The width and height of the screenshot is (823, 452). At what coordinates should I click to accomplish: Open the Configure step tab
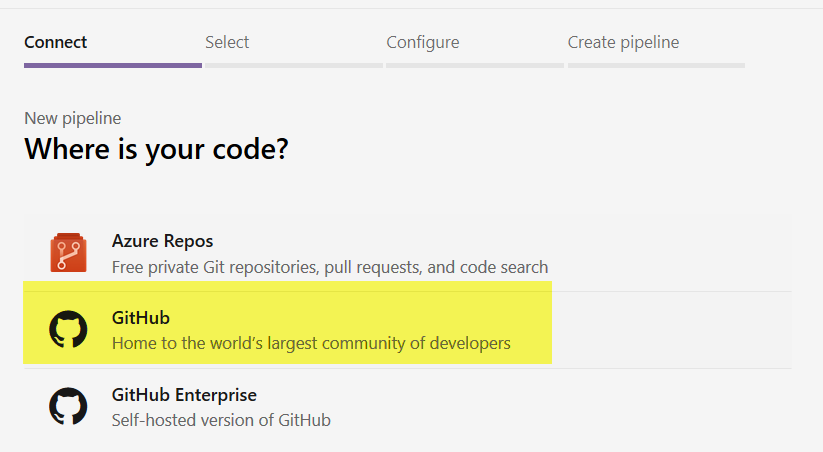click(x=475, y=50)
